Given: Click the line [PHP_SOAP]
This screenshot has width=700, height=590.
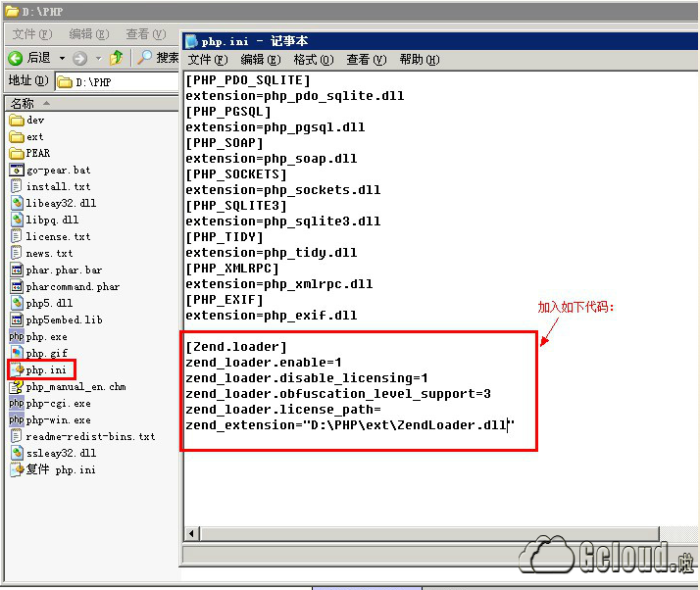Looking at the screenshot, I should 225,143.
